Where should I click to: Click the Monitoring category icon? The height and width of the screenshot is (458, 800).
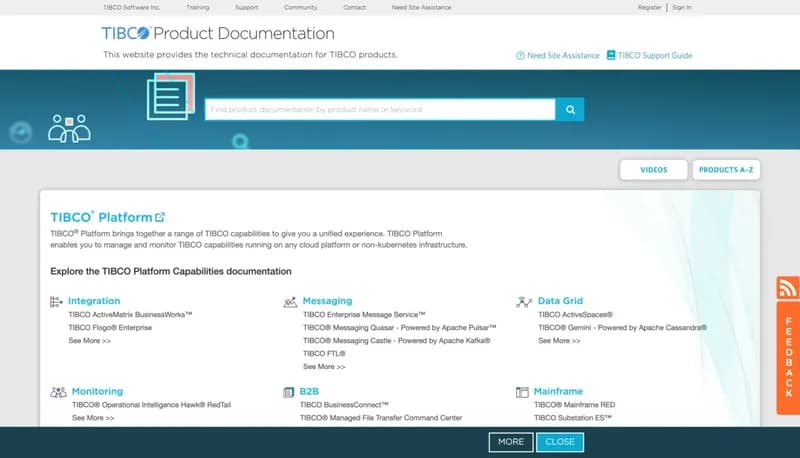[58, 392]
